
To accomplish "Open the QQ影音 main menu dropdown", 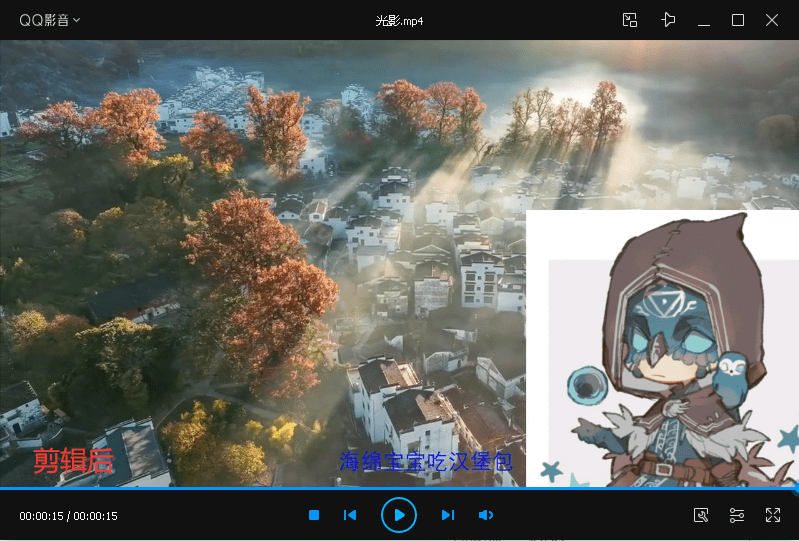I will pyautogui.click(x=49, y=20).
